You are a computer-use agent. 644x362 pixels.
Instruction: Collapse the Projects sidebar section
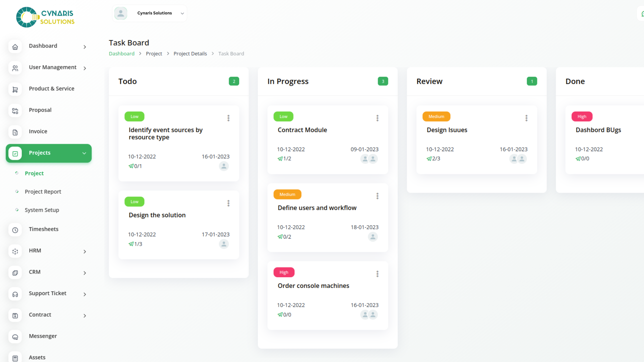84,153
